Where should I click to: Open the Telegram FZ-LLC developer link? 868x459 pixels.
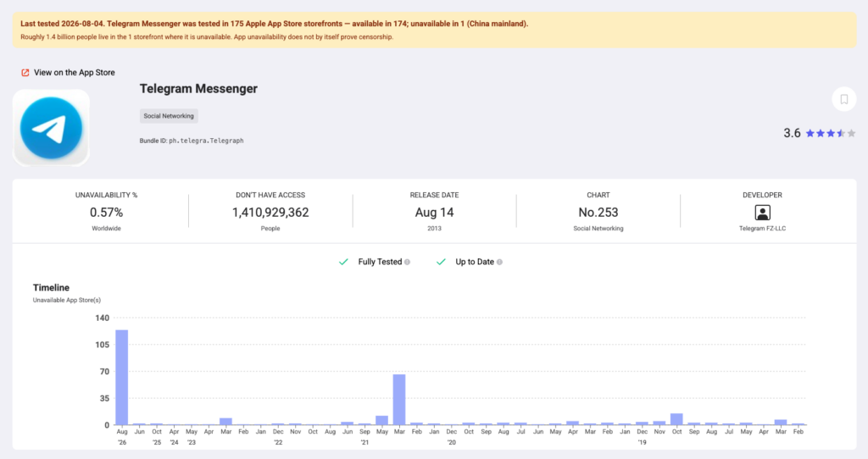pos(762,229)
